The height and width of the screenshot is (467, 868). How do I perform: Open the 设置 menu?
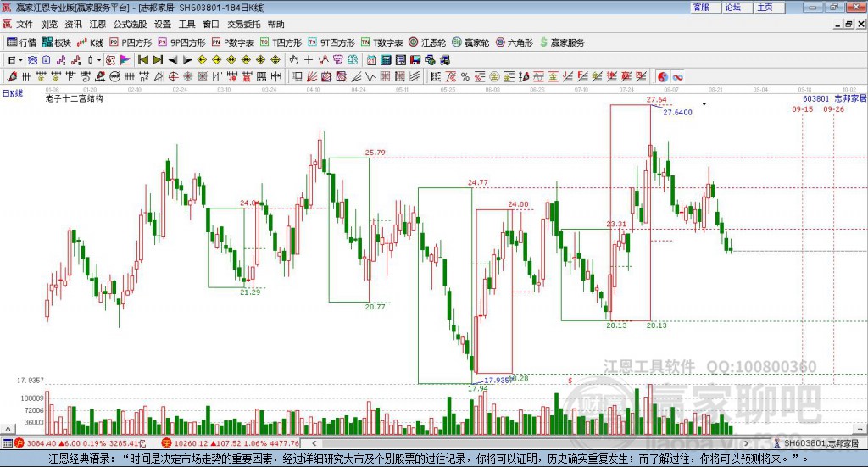[x=163, y=25]
